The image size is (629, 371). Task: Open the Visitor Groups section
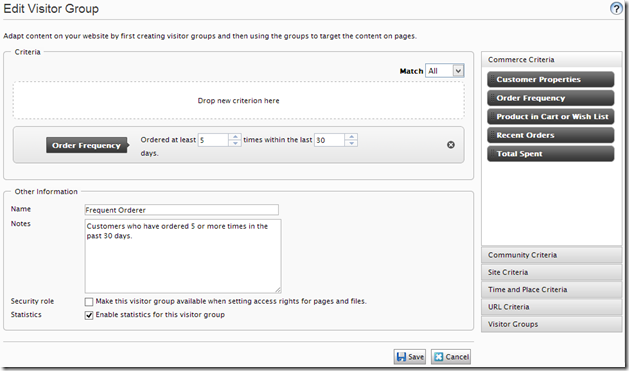tap(552, 324)
